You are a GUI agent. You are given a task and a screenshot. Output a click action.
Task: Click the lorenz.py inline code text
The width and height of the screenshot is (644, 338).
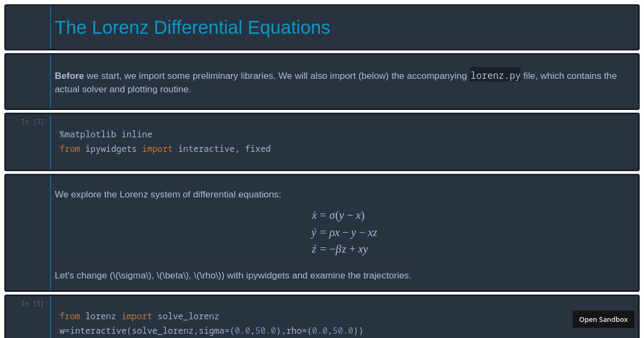[495, 76]
